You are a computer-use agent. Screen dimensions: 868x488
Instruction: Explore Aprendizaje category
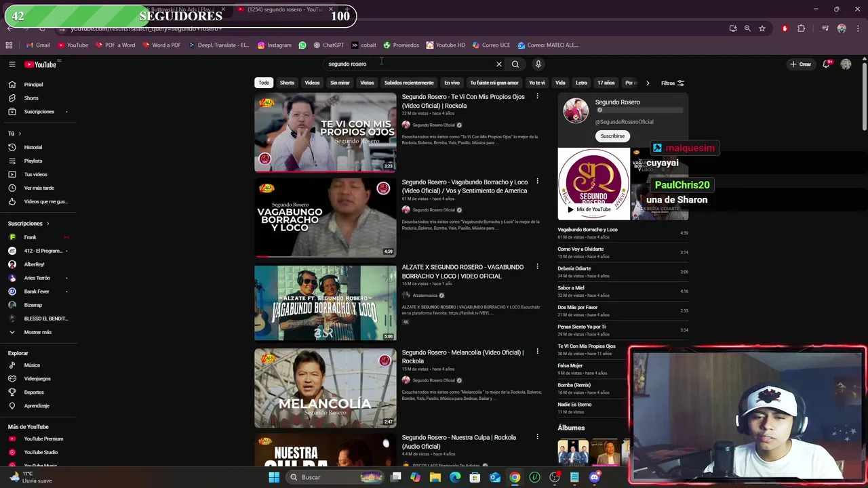click(x=37, y=406)
